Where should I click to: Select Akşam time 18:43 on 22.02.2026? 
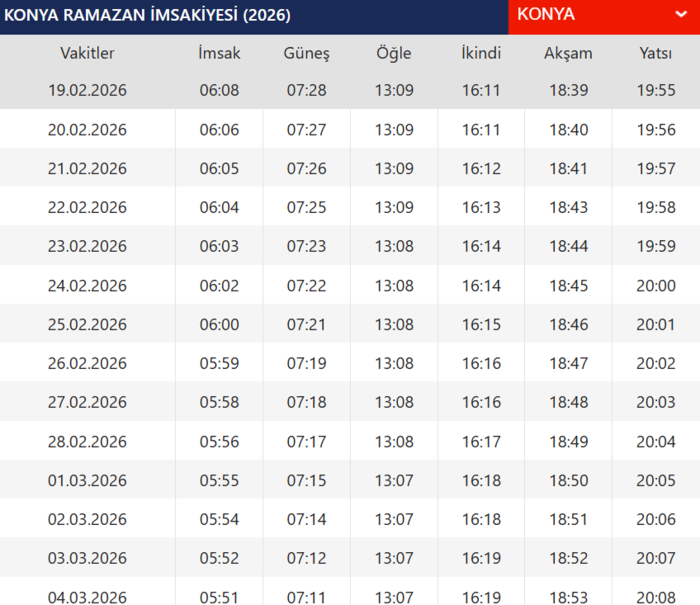click(x=568, y=207)
